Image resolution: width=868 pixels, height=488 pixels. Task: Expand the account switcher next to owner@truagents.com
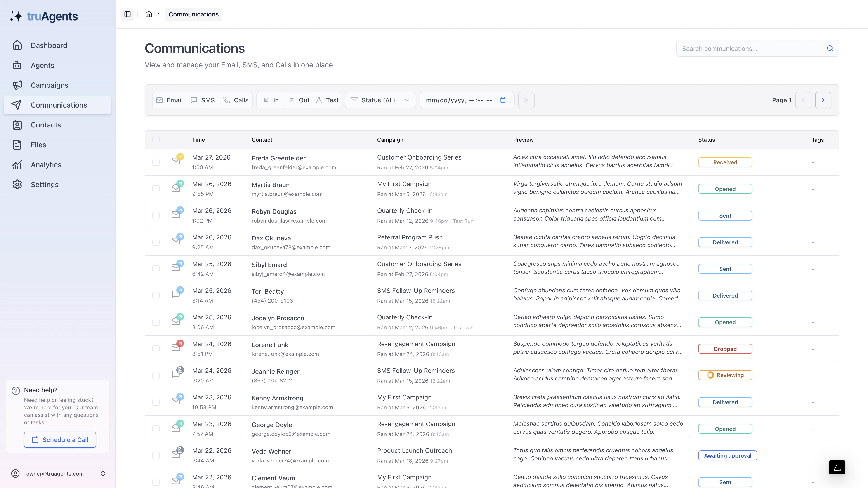[103, 474]
